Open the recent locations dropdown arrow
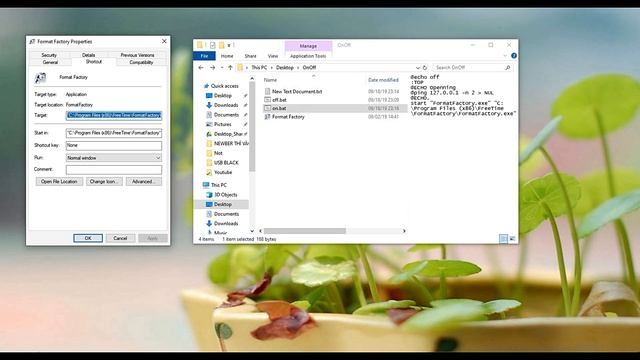This screenshot has width=640, height=360. [222, 67]
